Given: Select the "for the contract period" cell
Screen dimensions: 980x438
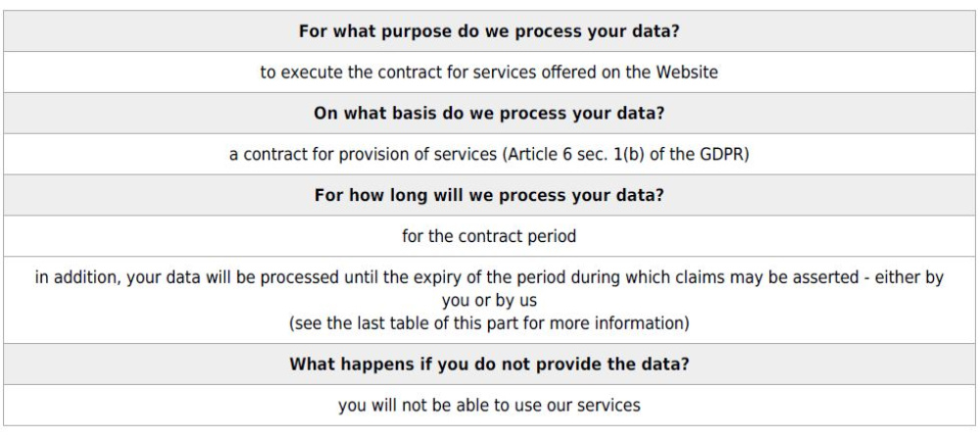Looking at the screenshot, I should 489,263.
